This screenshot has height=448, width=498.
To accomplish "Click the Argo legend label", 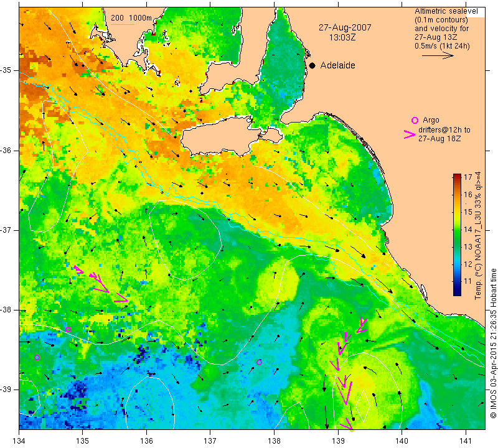I will pos(431,120).
